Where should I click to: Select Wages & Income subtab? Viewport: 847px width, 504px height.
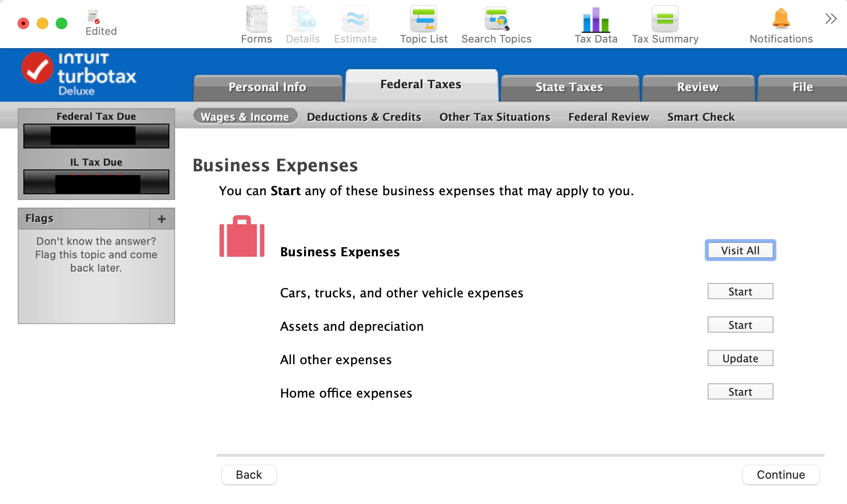pyautogui.click(x=245, y=117)
